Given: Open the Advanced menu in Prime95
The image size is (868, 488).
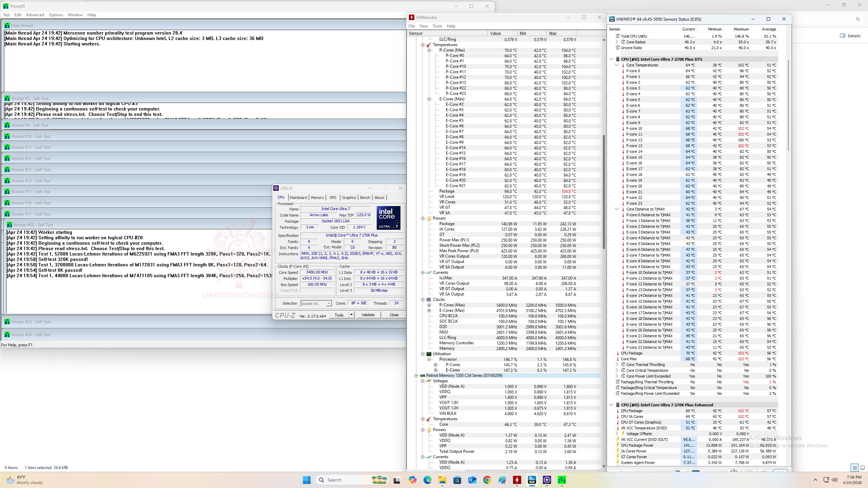Looking at the screenshot, I should [x=35, y=15].
